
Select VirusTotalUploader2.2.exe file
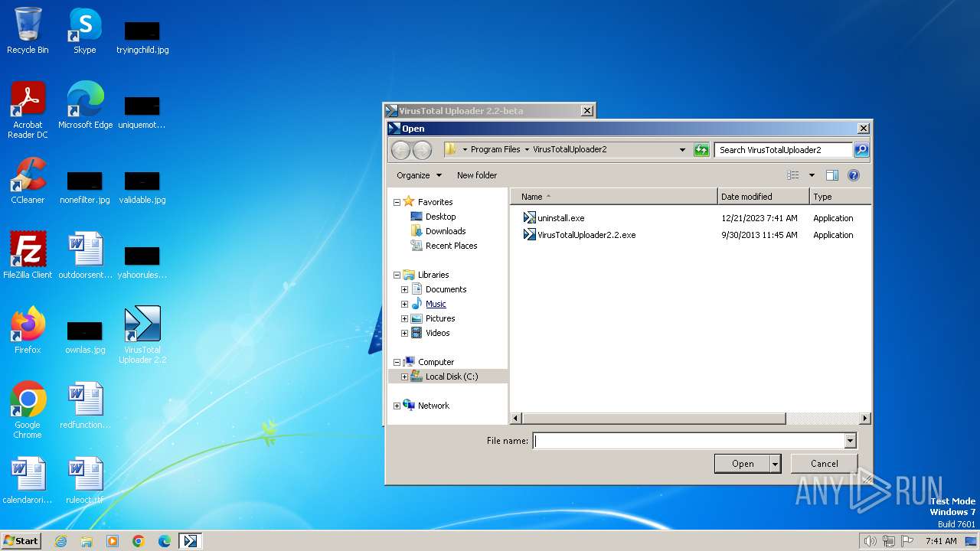(x=580, y=235)
